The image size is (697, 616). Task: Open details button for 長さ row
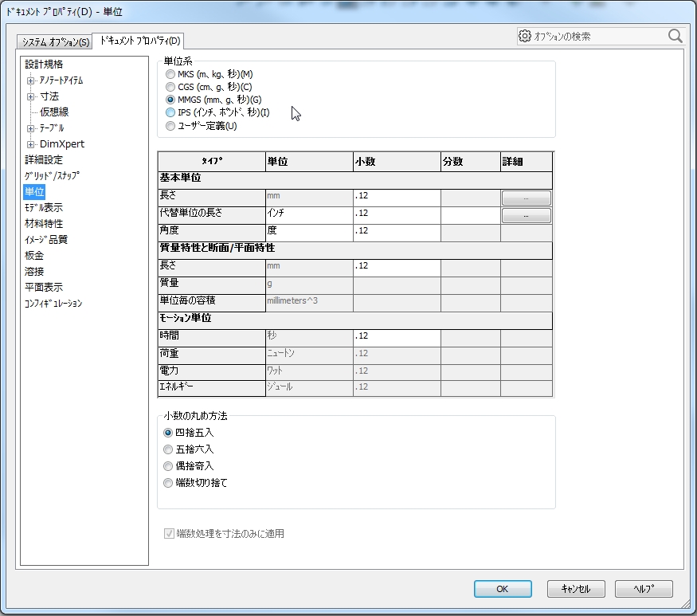click(x=526, y=198)
